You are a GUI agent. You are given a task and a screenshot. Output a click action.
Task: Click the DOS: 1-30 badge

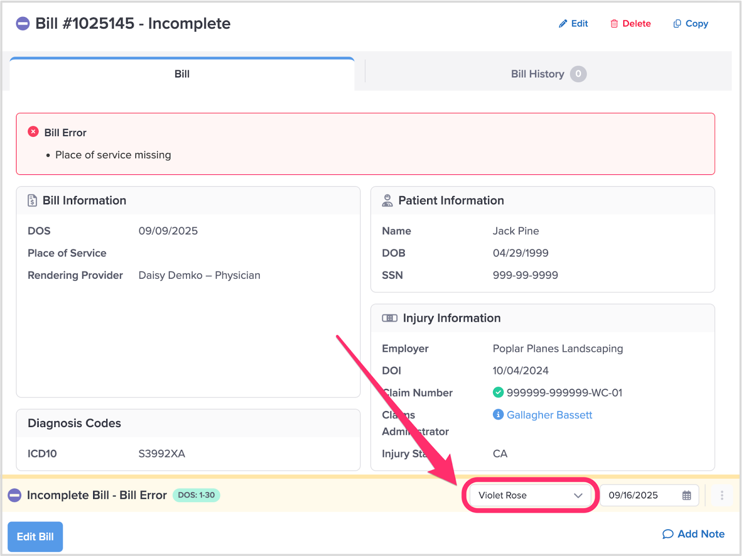click(x=196, y=495)
